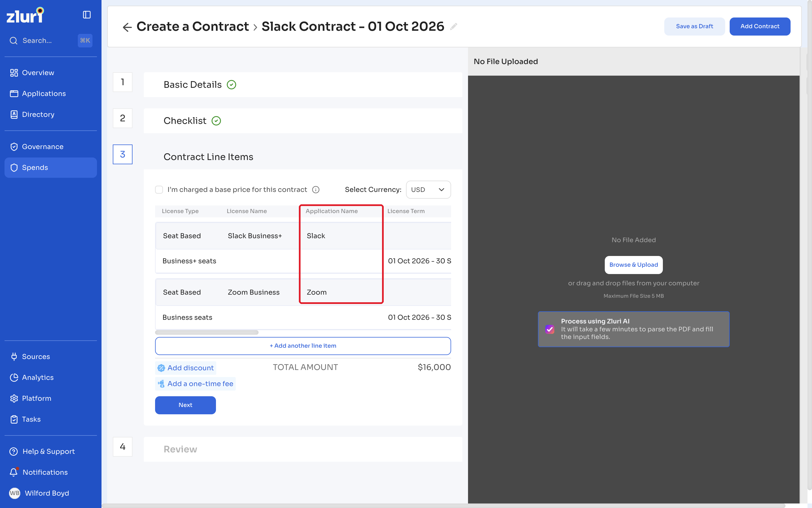Open the search icon in the sidebar

[14, 41]
